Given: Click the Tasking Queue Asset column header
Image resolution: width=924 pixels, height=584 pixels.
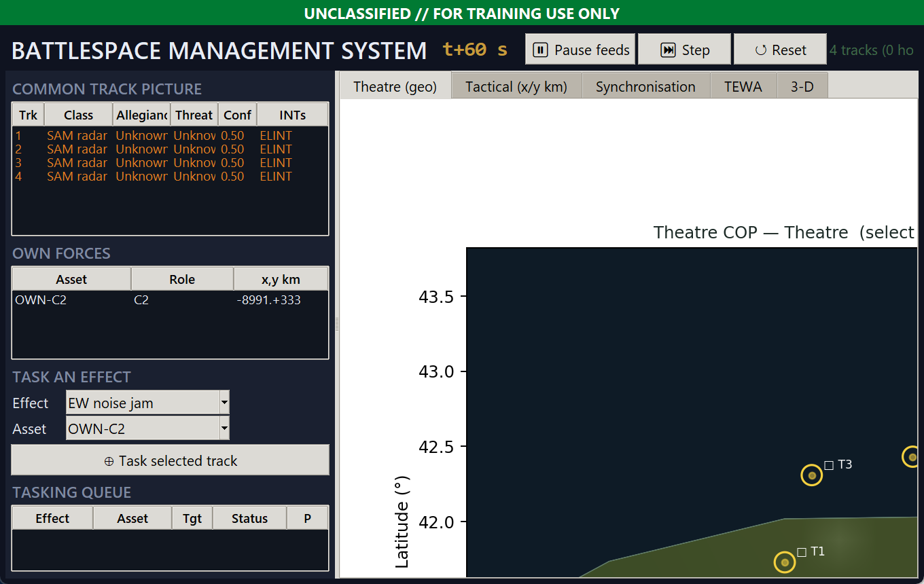Looking at the screenshot, I should (132, 518).
